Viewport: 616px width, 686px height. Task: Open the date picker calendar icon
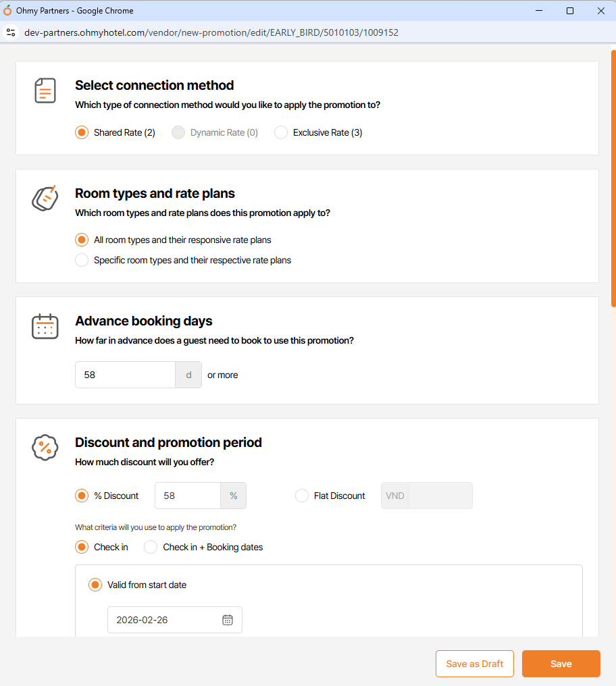(228, 620)
